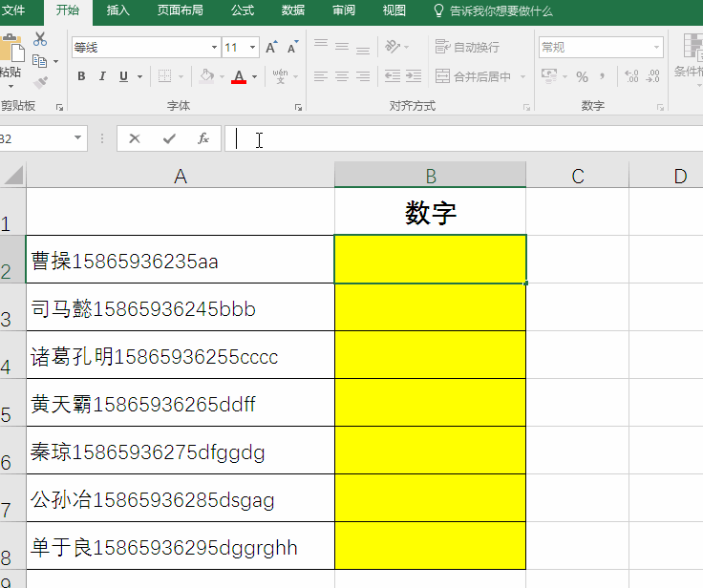Increase decimal places
703x588 pixels.
[631, 76]
